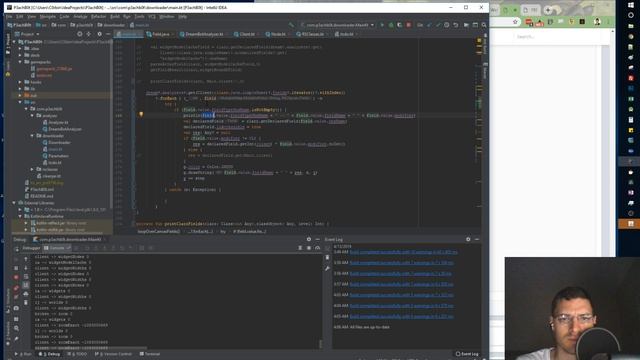
Task: Open VCS history clock icon in toolbar
Action: pos(447,25)
